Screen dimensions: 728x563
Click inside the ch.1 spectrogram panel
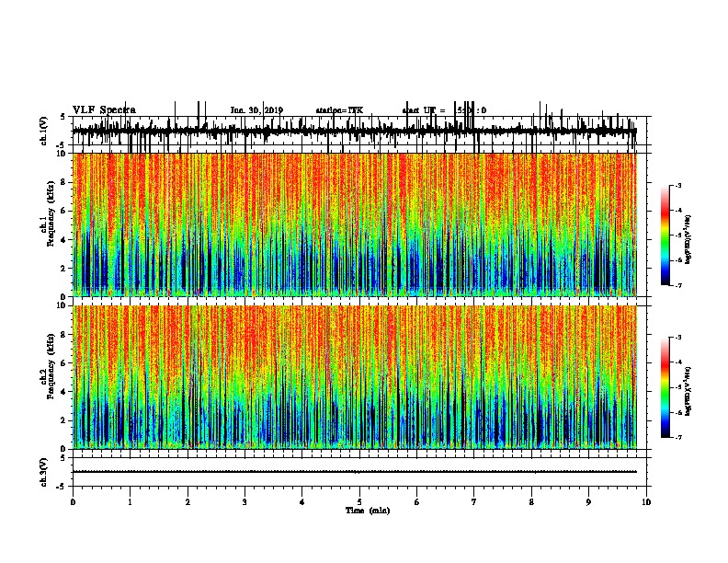pyautogui.click(x=355, y=224)
